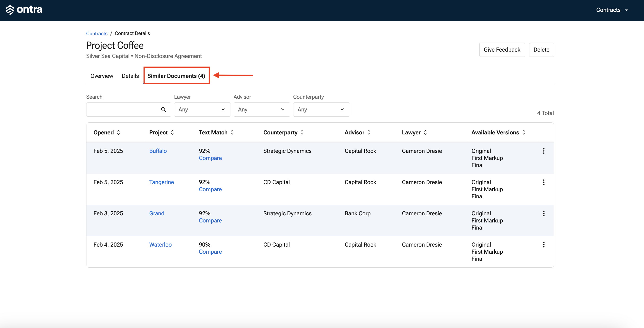Open the kebab menu for Waterloo row
The width and height of the screenshot is (644, 328).
pos(544,245)
